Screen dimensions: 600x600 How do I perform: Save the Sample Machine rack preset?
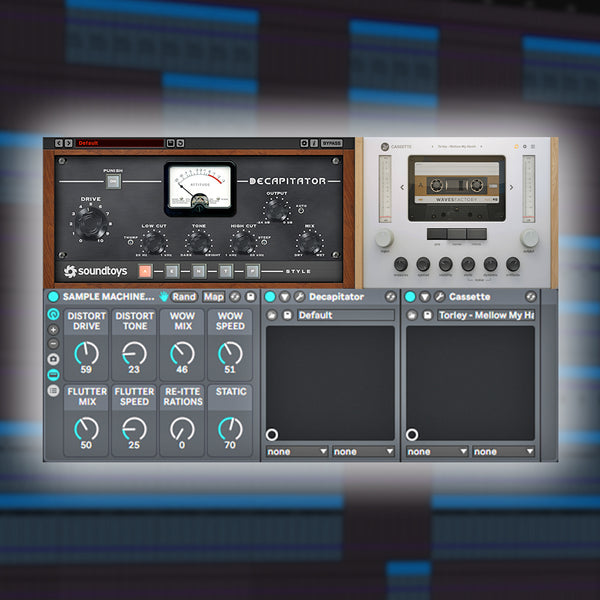(x=251, y=297)
